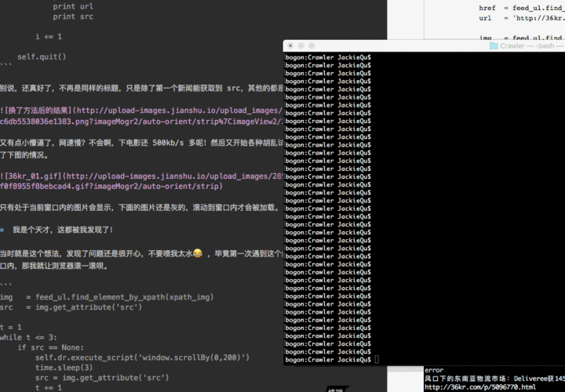Image resolution: width=565 pixels, height=392 pixels.
Task: Zoom the Crawler terminal window
Action: [312, 45]
